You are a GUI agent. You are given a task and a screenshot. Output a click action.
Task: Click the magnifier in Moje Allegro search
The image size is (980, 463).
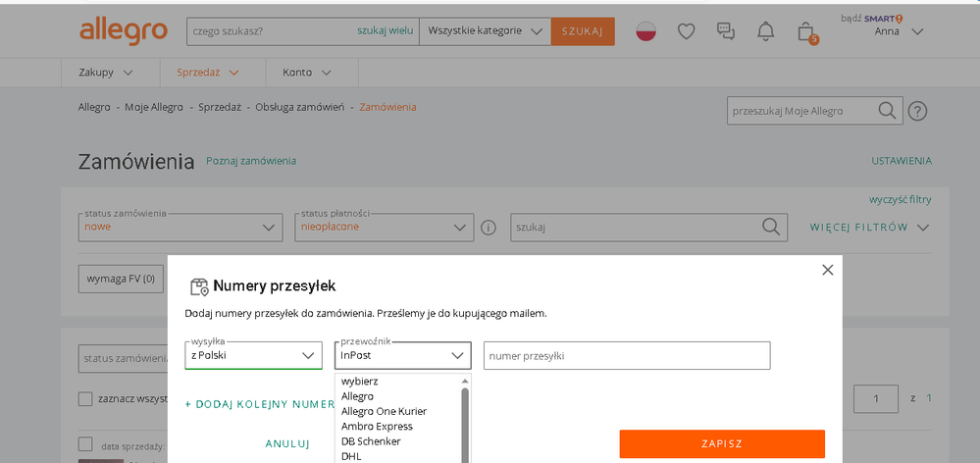pyautogui.click(x=887, y=111)
